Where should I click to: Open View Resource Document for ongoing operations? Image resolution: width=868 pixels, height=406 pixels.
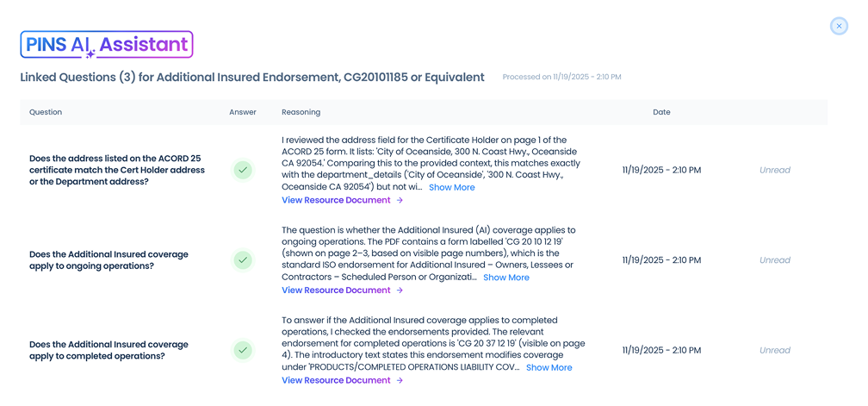click(342, 290)
